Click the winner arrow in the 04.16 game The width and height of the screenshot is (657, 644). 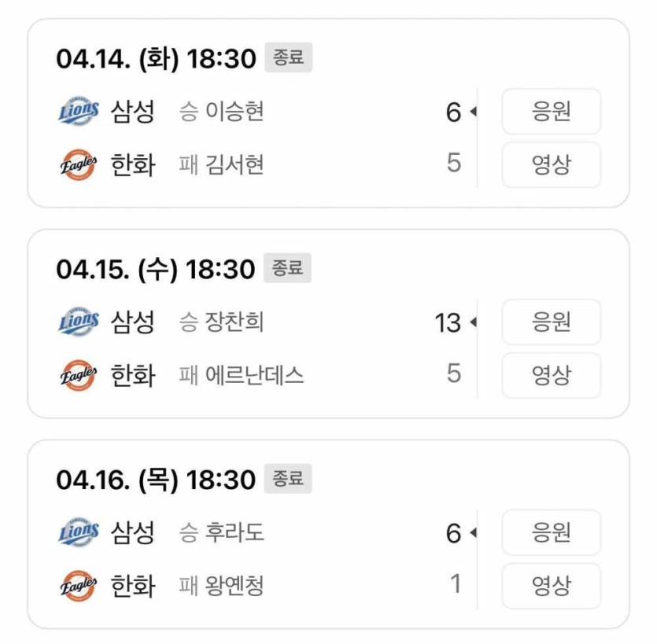click(x=473, y=533)
